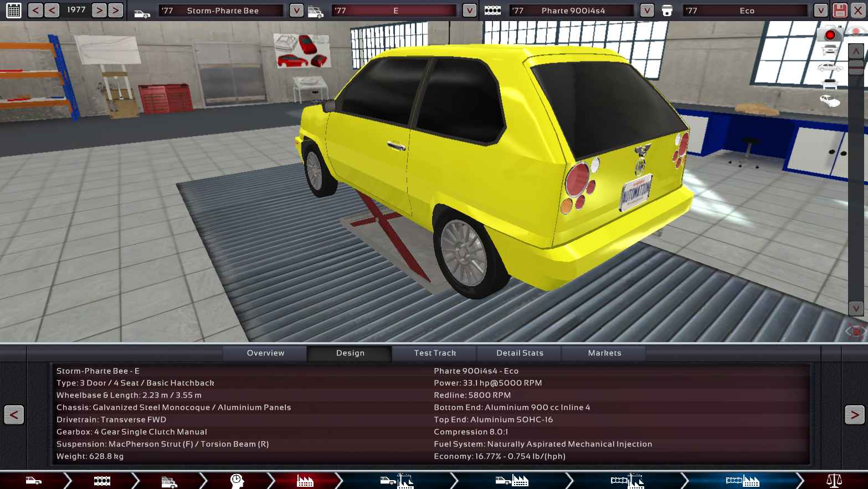Open engine factory construction crane step
This screenshot has width=868, height=489.
coord(627,481)
